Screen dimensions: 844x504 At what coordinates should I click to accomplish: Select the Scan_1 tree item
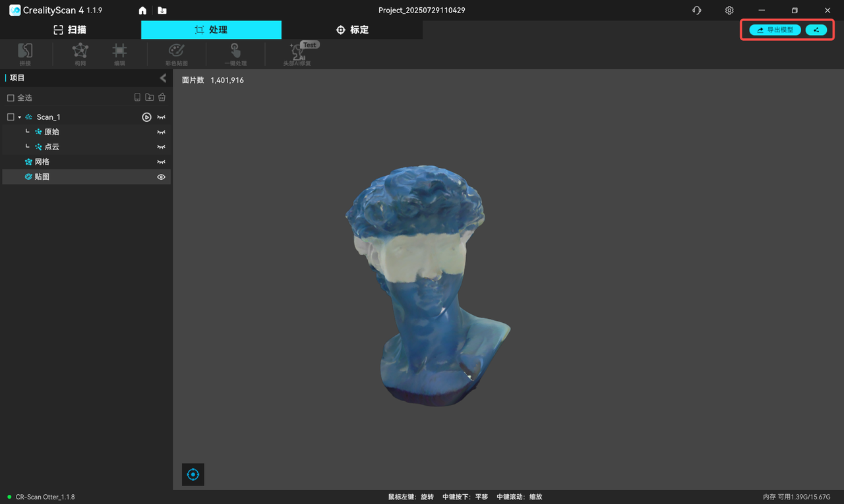pyautogui.click(x=86, y=117)
